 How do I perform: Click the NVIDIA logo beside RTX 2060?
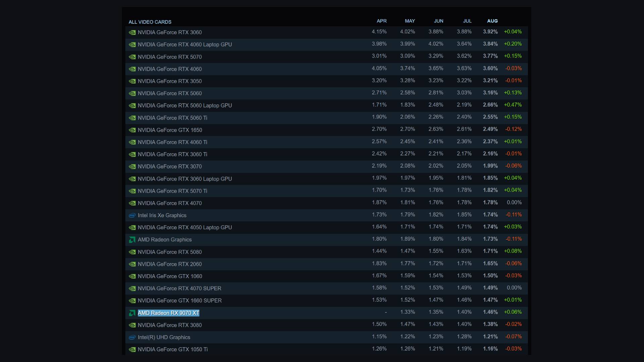[132, 264]
